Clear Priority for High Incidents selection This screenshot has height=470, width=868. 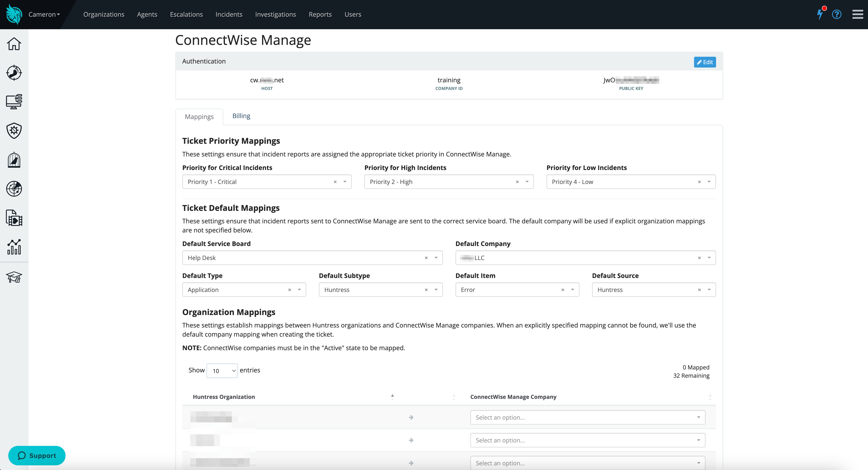click(x=517, y=182)
